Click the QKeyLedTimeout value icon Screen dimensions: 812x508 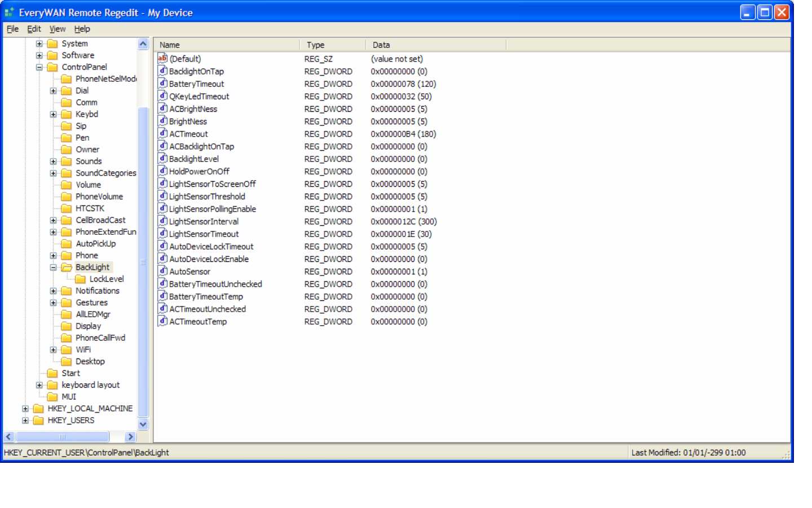[x=162, y=96]
